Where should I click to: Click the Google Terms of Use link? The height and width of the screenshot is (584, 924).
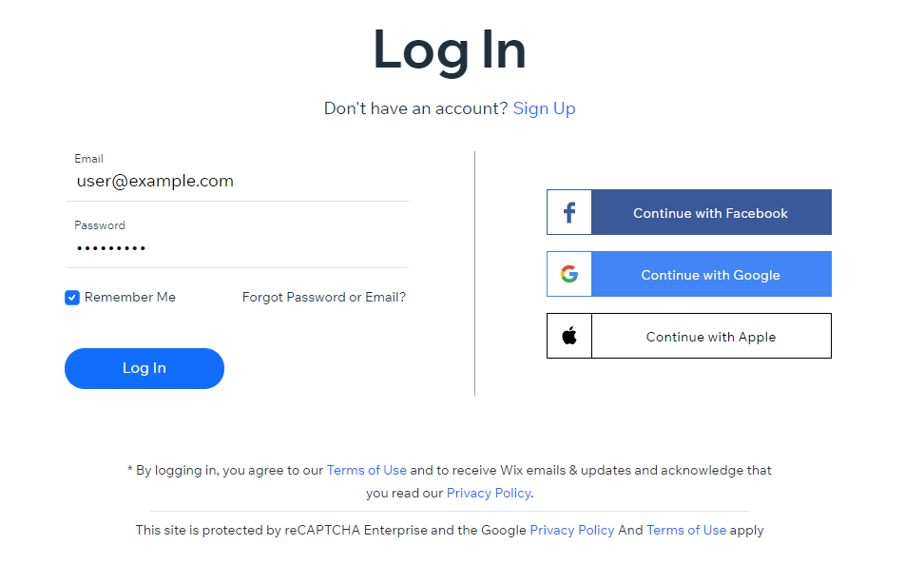click(686, 530)
